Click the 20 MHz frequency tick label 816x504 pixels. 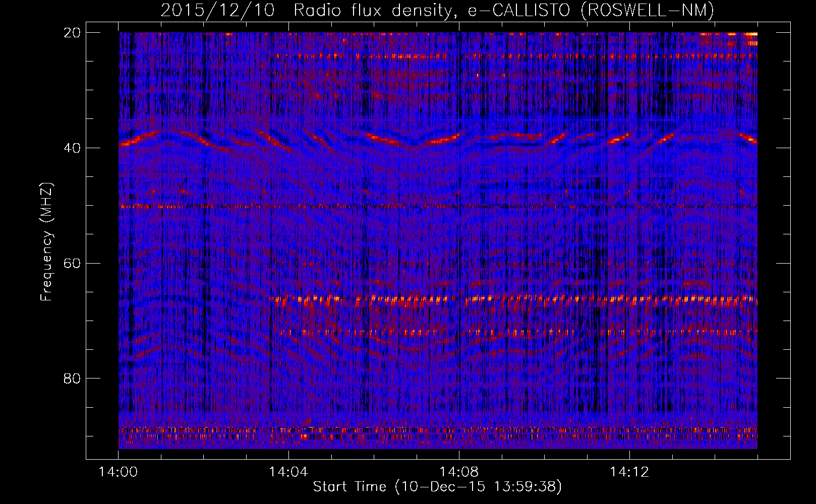coord(72,32)
